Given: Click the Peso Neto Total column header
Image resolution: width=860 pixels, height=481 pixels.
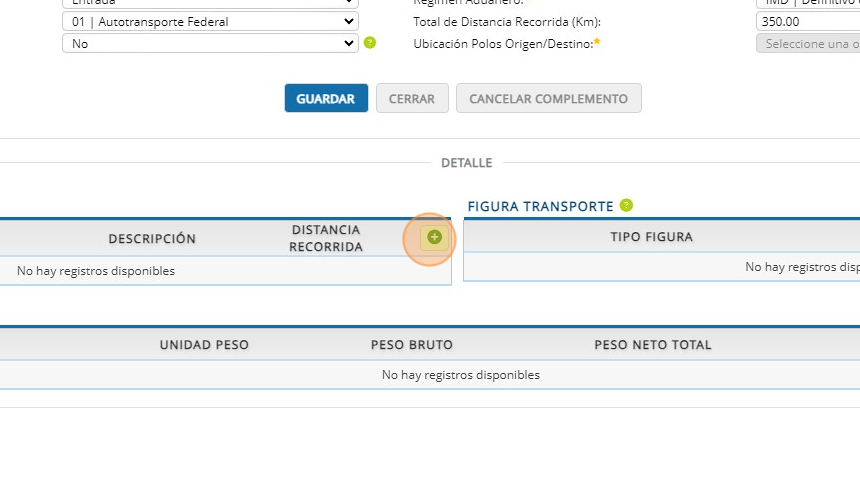Looking at the screenshot, I should [x=653, y=345].
